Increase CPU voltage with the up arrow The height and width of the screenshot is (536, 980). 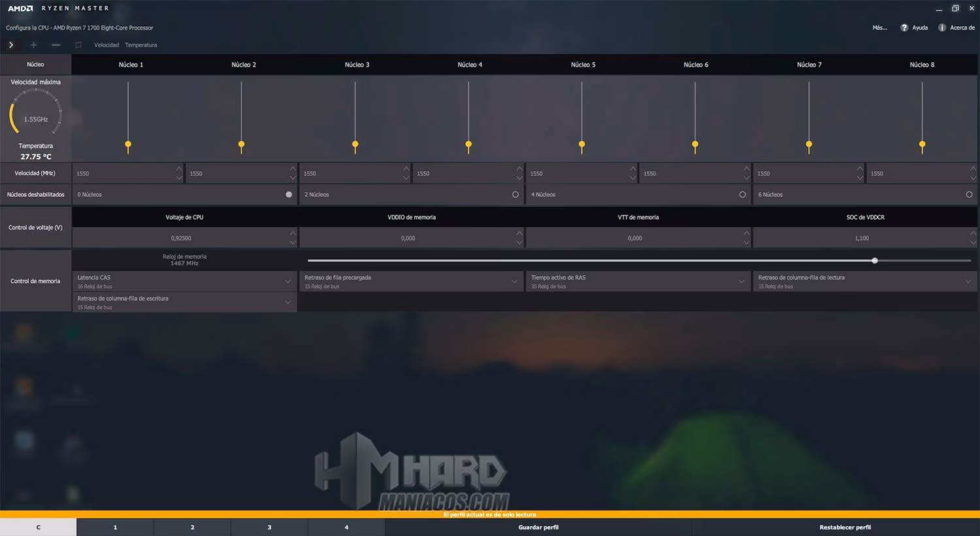293,233
